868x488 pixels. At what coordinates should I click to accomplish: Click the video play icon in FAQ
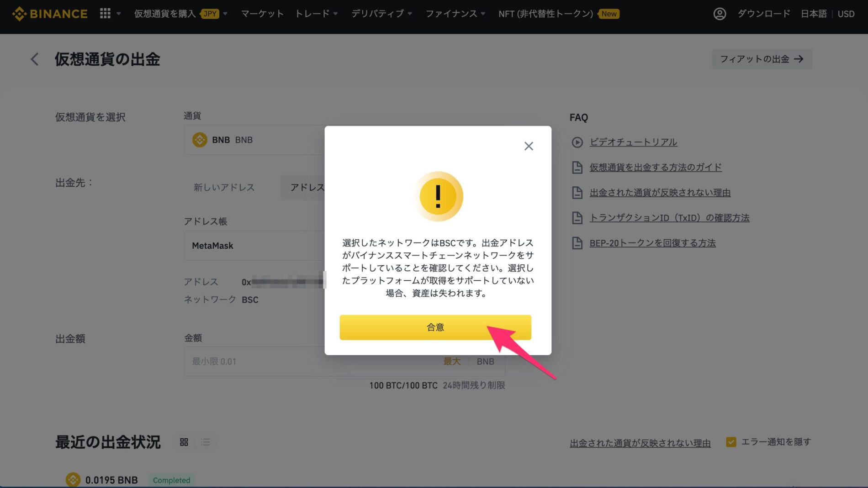click(577, 142)
